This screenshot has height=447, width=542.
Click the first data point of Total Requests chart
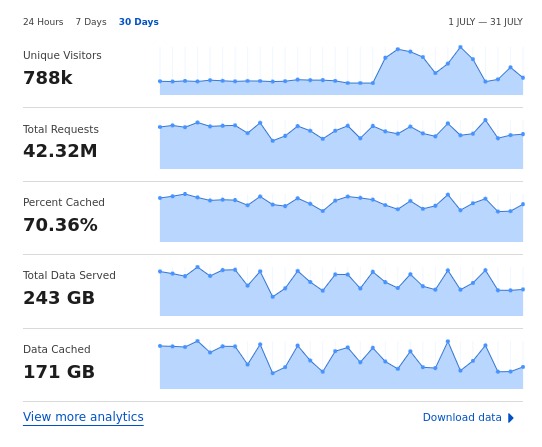click(160, 127)
